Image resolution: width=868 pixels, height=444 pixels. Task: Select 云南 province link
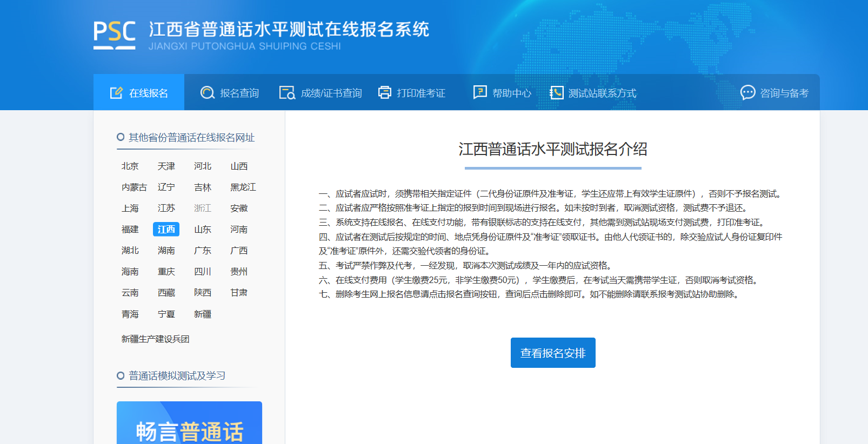coord(130,292)
